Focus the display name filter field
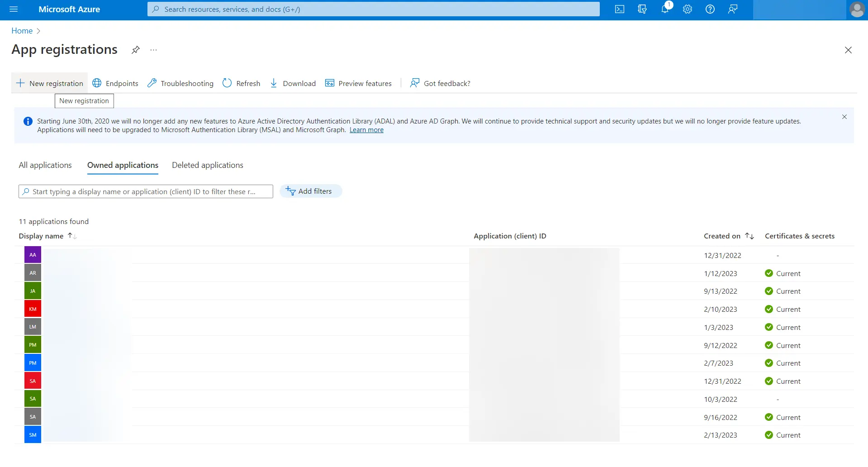The width and height of the screenshot is (868, 467). [x=146, y=191]
